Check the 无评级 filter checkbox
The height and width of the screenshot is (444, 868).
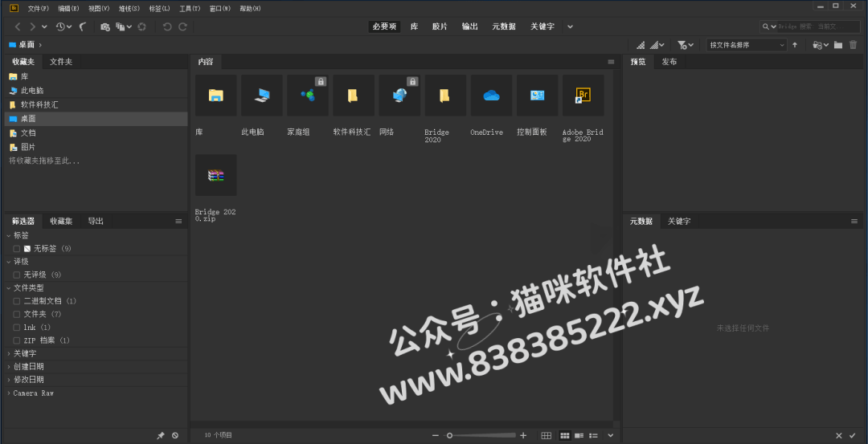[17, 275]
